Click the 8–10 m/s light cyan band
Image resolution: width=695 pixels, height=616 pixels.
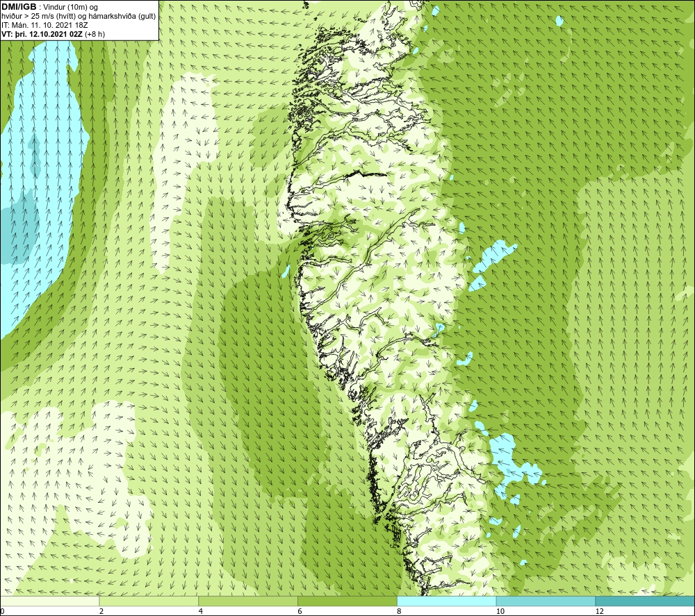pos(447,601)
